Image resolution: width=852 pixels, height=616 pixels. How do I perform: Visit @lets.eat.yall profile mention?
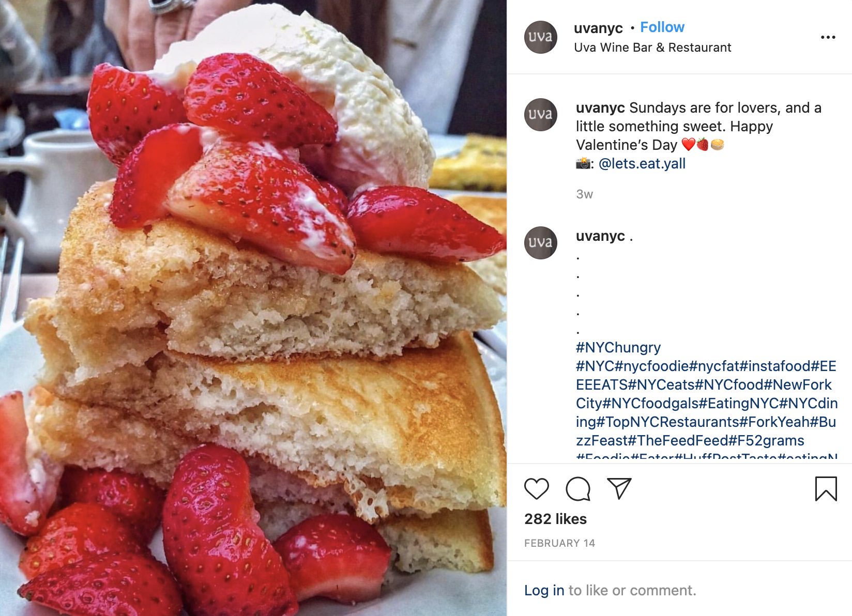(642, 164)
